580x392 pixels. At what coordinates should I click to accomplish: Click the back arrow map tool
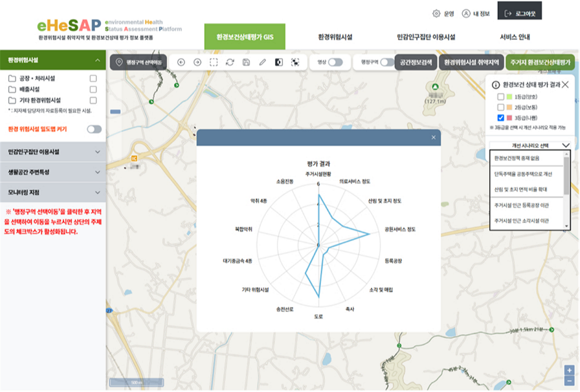pos(181,62)
